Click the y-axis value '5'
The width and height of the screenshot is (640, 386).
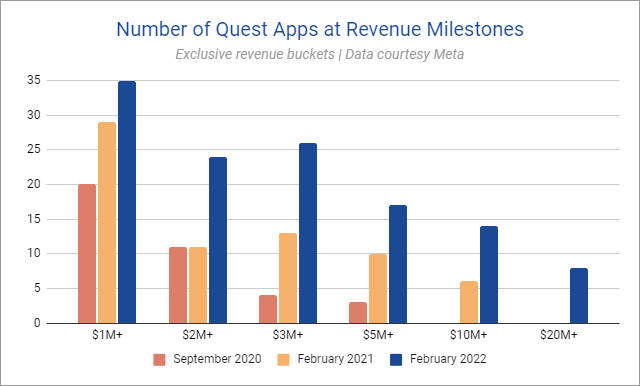pos(38,288)
